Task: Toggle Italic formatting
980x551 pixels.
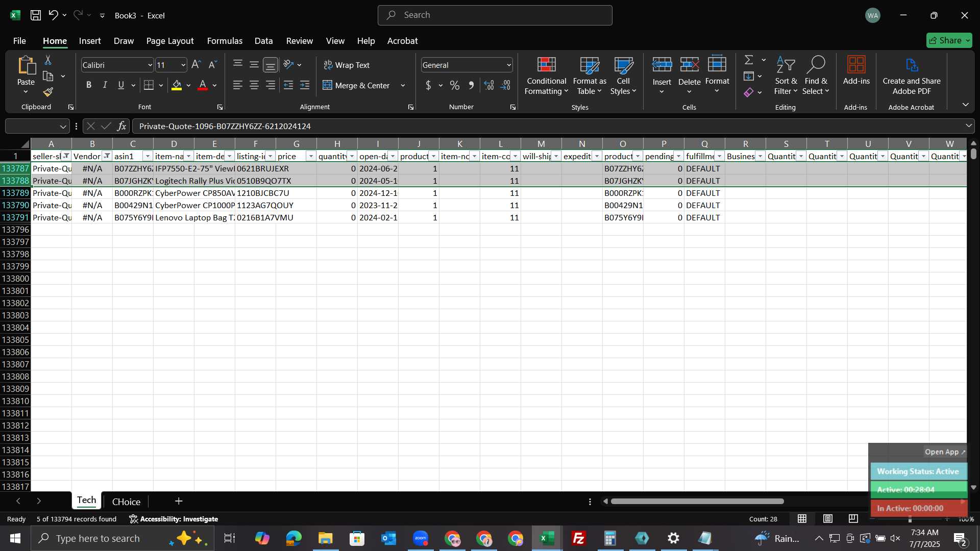Action: click(x=105, y=85)
